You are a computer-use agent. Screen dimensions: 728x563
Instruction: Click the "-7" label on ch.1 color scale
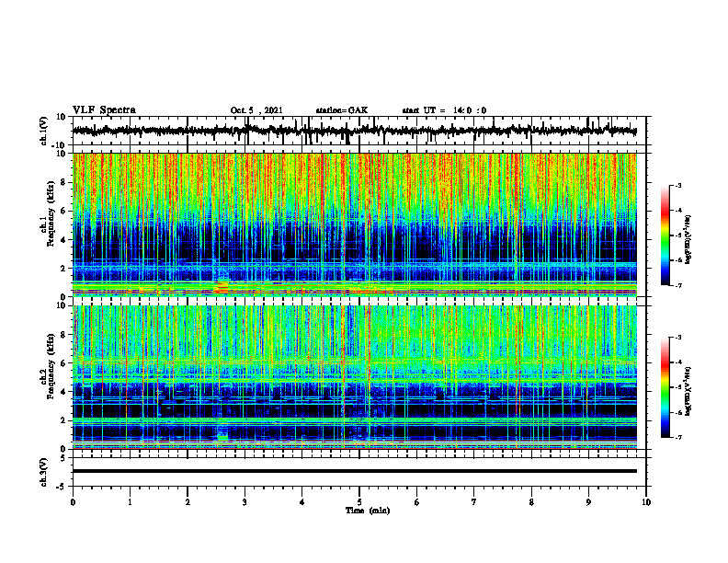677,285
